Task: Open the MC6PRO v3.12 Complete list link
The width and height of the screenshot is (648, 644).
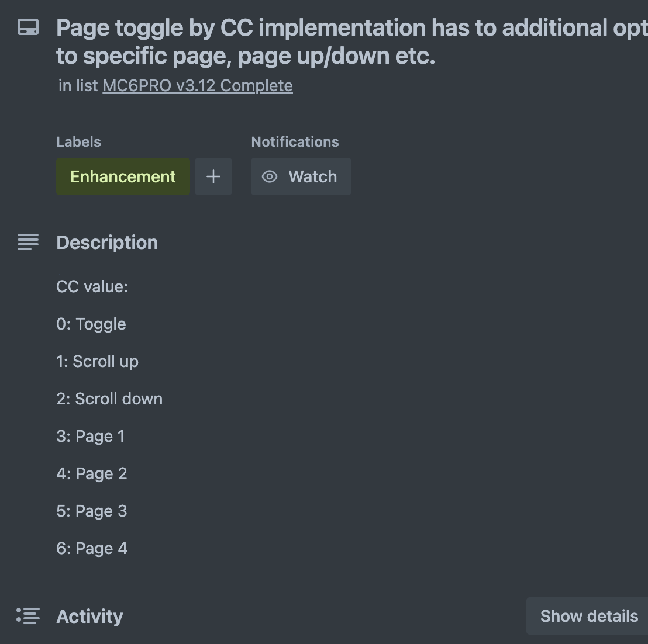Action: pyautogui.click(x=198, y=85)
